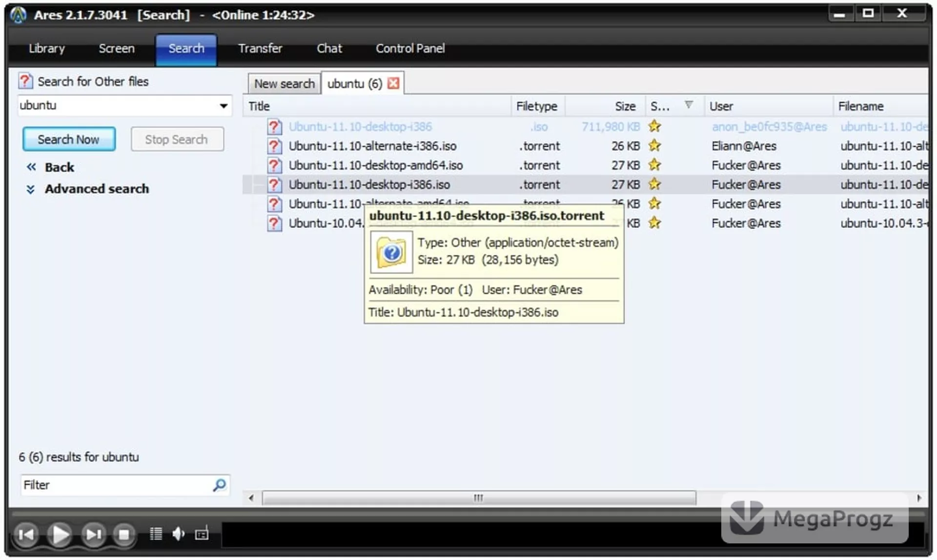Click the scrollbar left arrow
The image size is (937, 560).
pyautogui.click(x=251, y=498)
